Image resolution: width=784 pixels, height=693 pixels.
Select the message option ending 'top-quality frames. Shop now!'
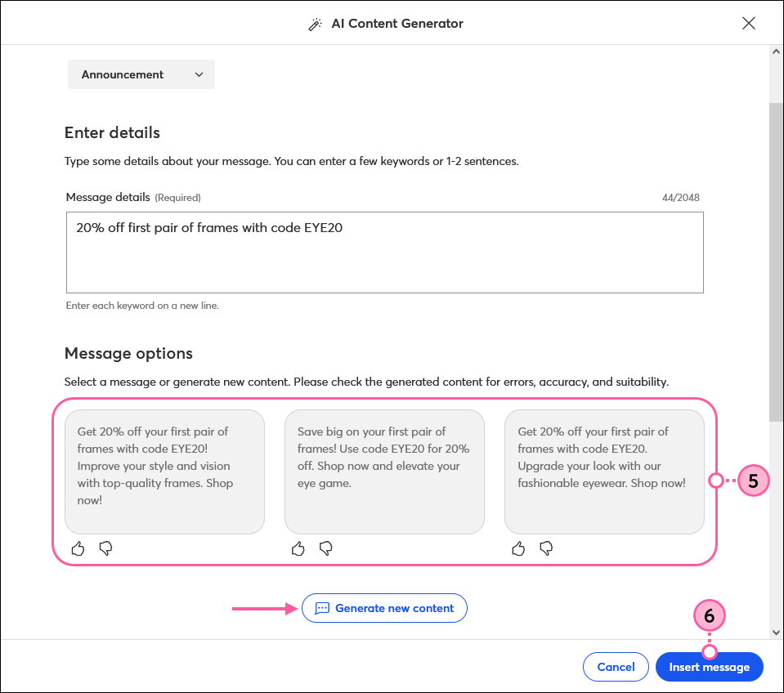pyautogui.click(x=164, y=472)
